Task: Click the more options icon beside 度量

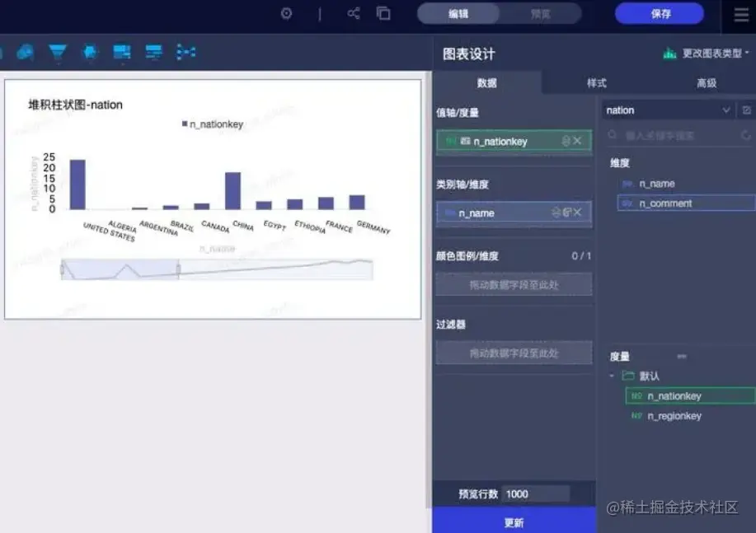Action: [x=682, y=357]
